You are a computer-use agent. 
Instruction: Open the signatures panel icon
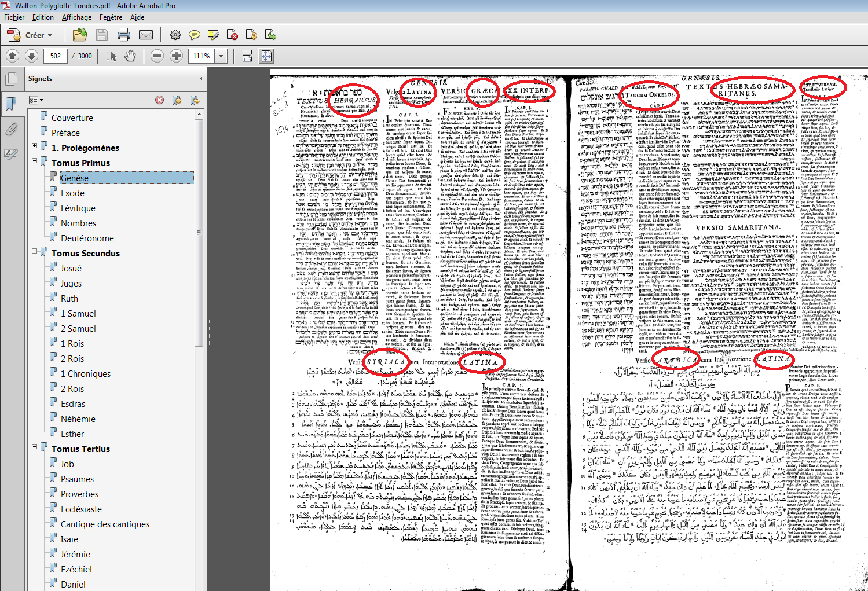click(10, 153)
